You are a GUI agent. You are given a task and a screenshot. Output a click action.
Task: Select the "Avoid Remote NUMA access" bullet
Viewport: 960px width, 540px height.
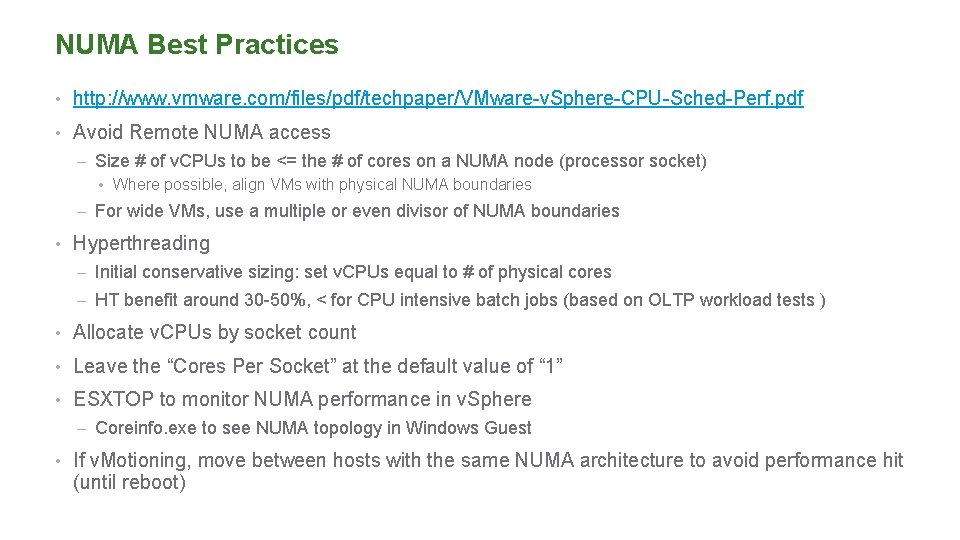[x=201, y=132]
